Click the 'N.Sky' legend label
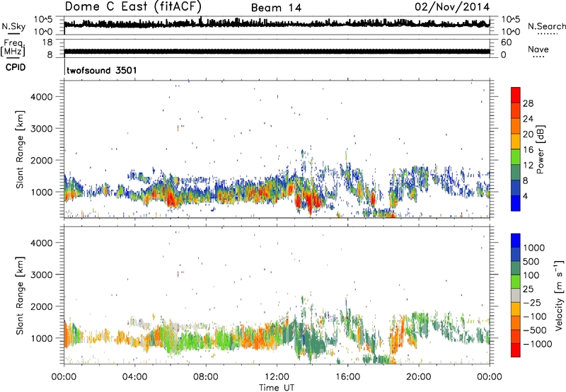This screenshot has height=392, width=566. (x=13, y=26)
